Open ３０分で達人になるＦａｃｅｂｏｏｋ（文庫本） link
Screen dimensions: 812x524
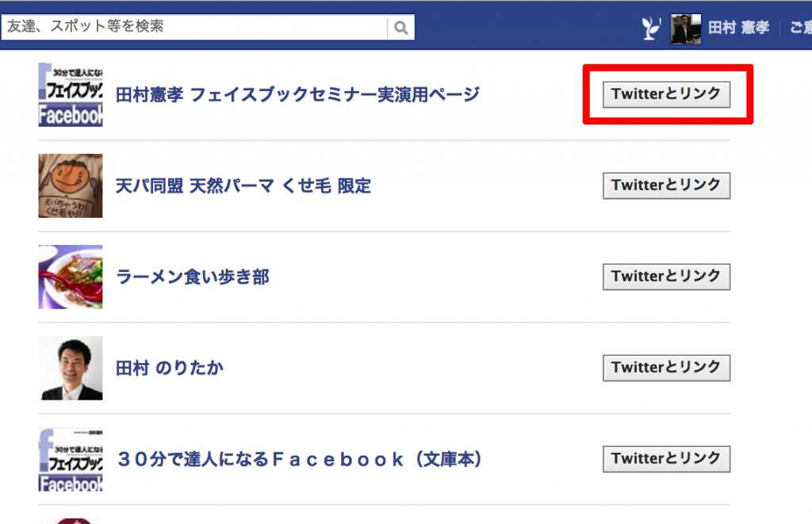click(x=300, y=460)
